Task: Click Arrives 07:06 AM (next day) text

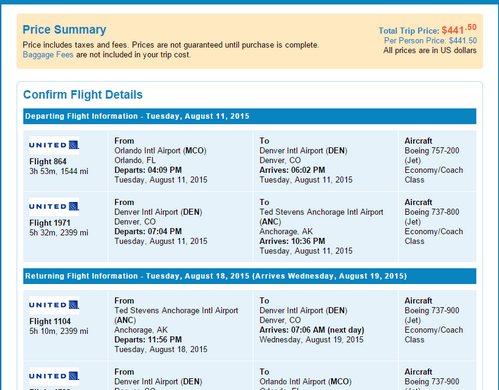Action: click(312, 330)
